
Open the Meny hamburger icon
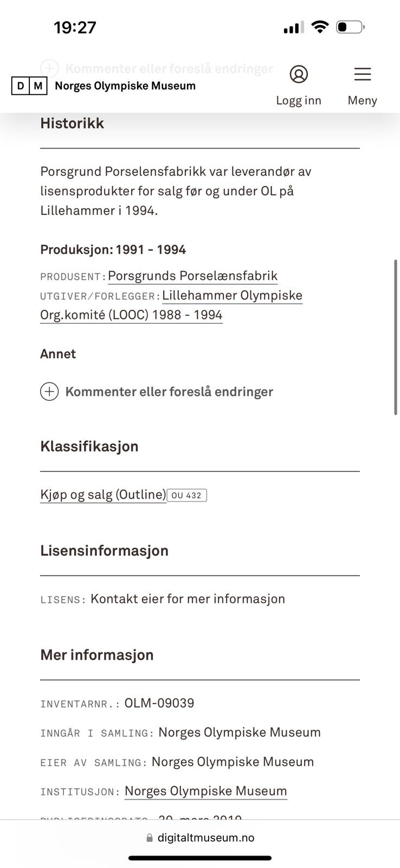(362, 74)
